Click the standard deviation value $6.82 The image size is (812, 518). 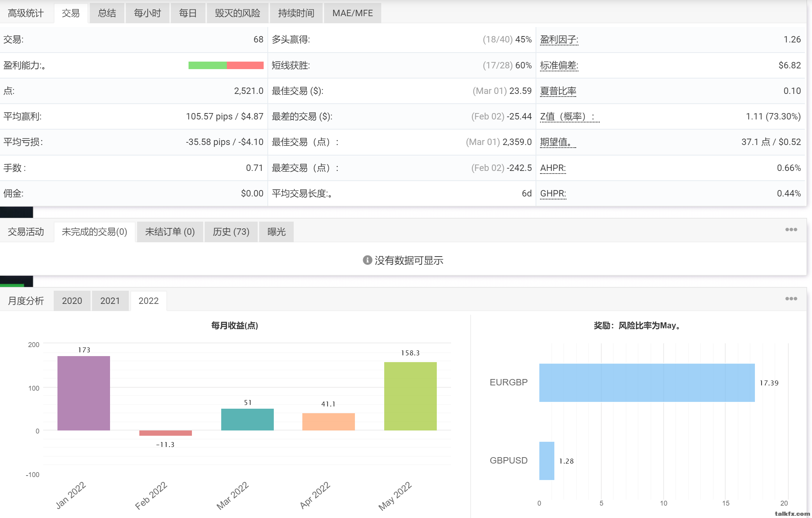pos(789,65)
